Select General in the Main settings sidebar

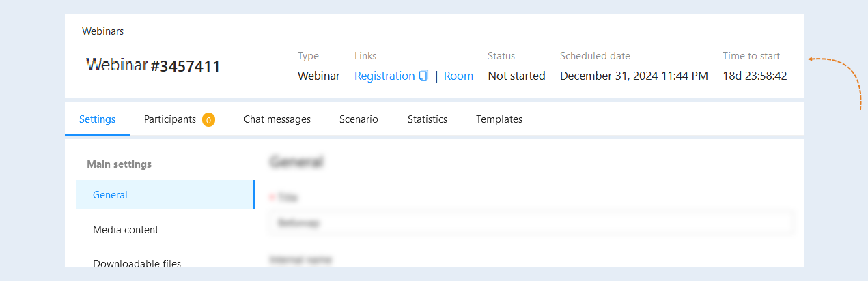(x=165, y=194)
